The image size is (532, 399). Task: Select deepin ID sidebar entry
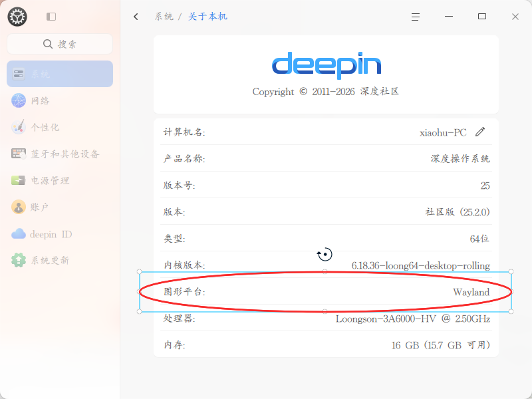point(60,234)
